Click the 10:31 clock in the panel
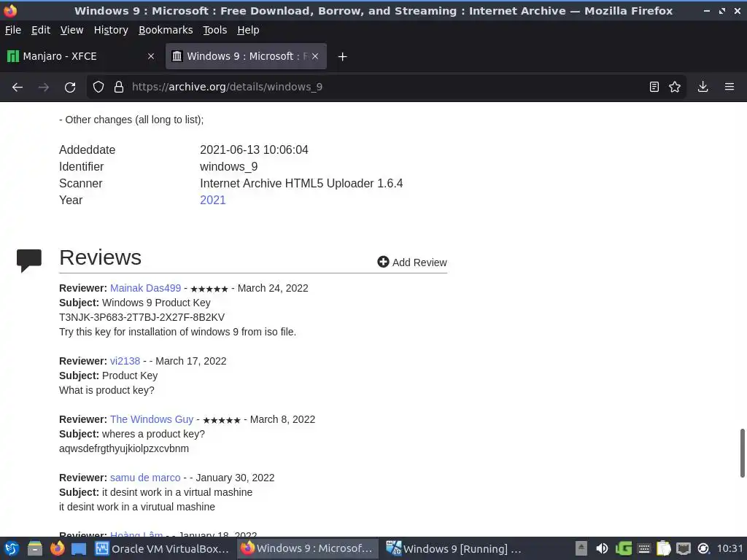This screenshot has width=747, height=560. [x=729, y=548]
